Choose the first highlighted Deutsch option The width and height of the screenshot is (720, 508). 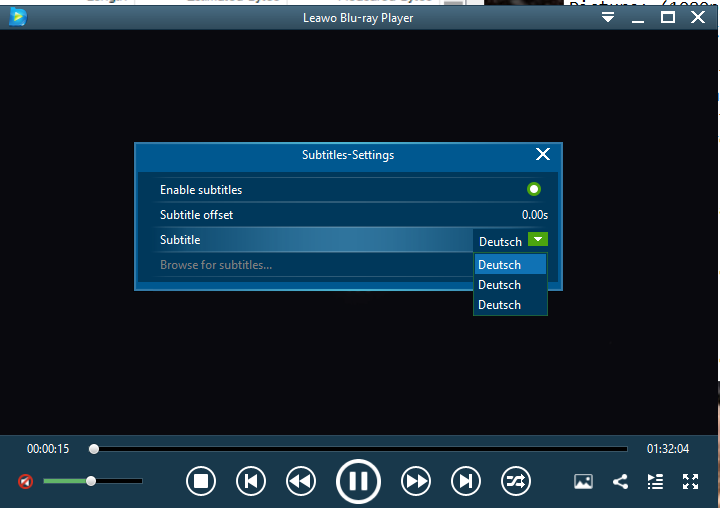click(x=510, y=265)
